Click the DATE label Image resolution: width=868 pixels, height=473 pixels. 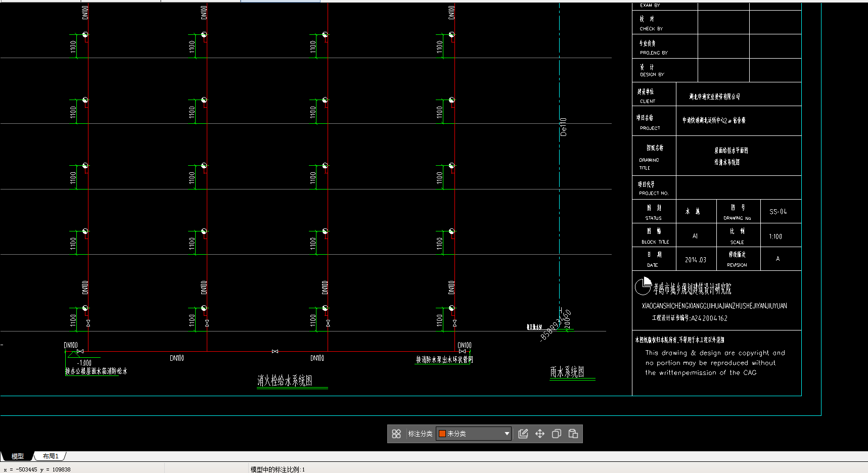coord(653,265)
